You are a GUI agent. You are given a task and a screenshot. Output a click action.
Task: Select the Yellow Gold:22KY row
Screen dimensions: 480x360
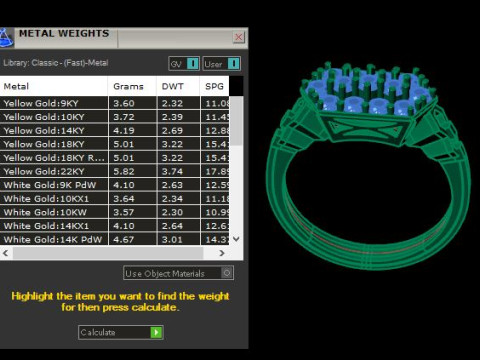point(114,171)
